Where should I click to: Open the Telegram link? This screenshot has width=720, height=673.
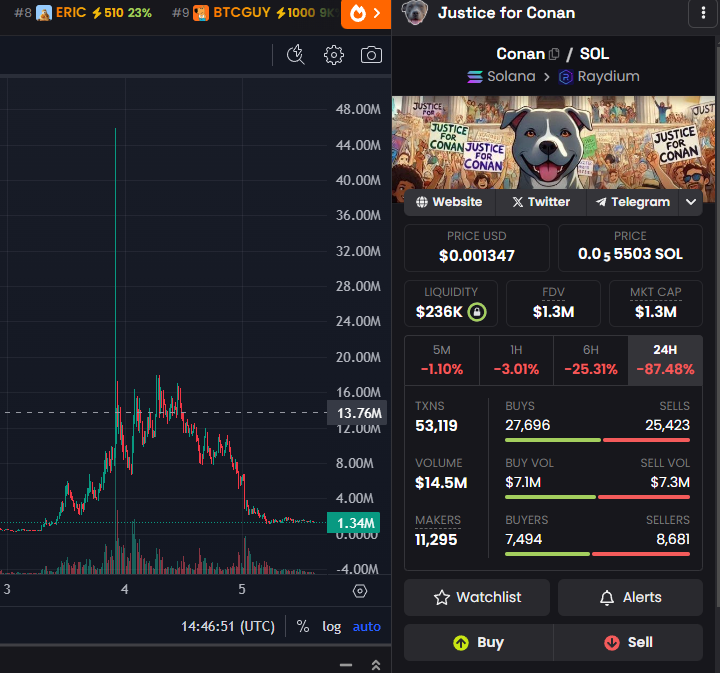(x=633, y=202)
